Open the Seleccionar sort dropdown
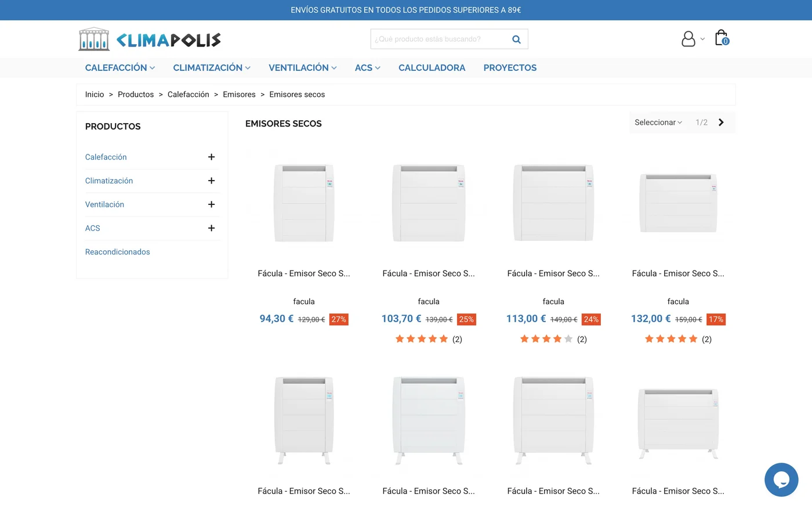This screenshot has width=812, height=508. pos(658,123)
